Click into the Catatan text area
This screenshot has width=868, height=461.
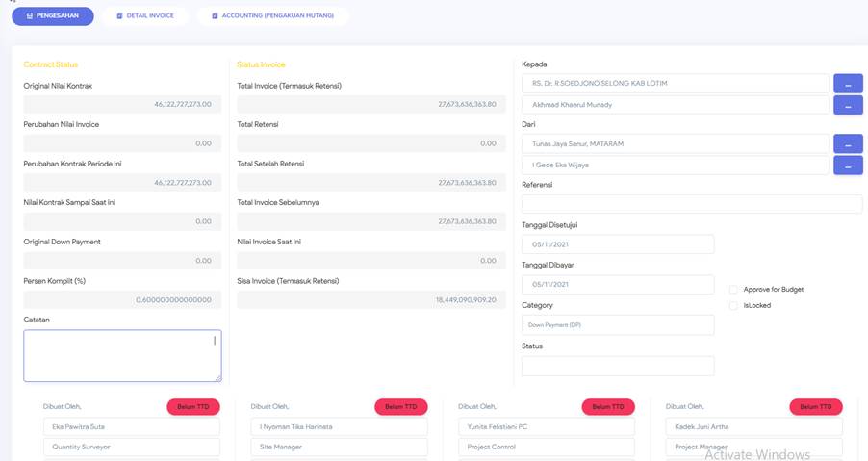(x=122, y=356)
